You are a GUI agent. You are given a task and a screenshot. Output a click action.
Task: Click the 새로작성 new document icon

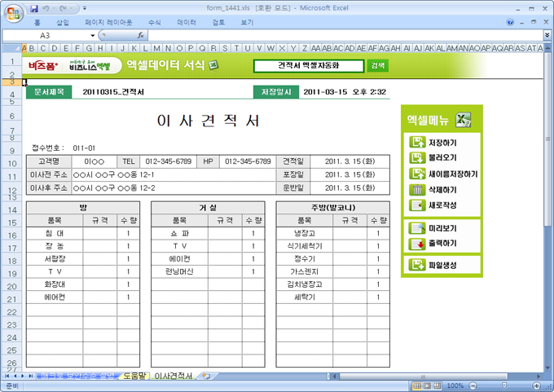(417, 205)
